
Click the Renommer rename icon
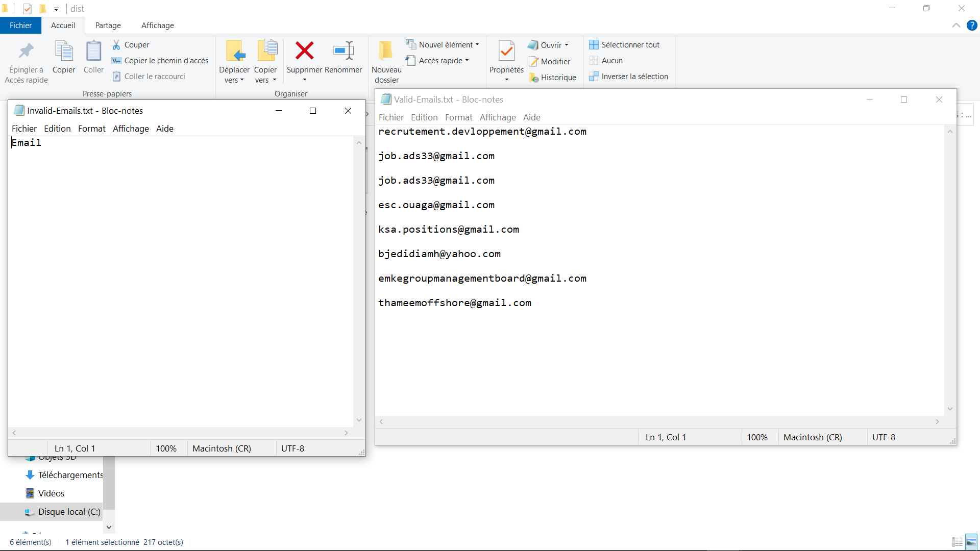coord(343,51)
